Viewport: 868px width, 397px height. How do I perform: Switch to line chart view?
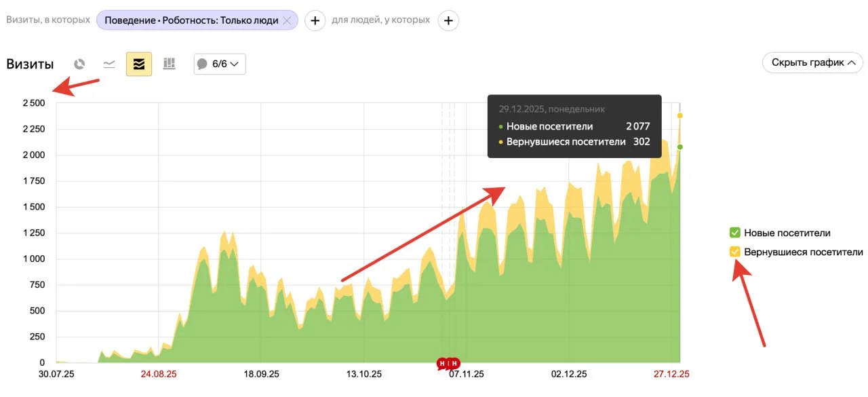click(x=109, y=64)
